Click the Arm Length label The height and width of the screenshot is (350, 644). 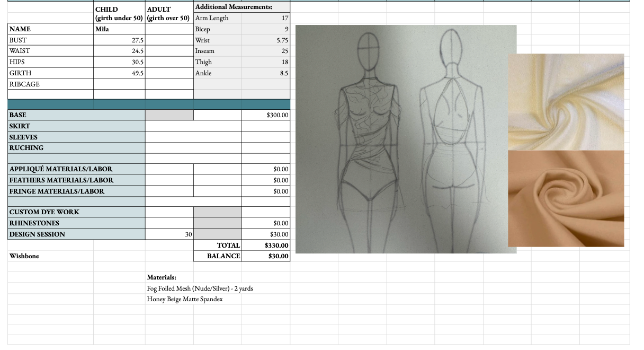218,18
